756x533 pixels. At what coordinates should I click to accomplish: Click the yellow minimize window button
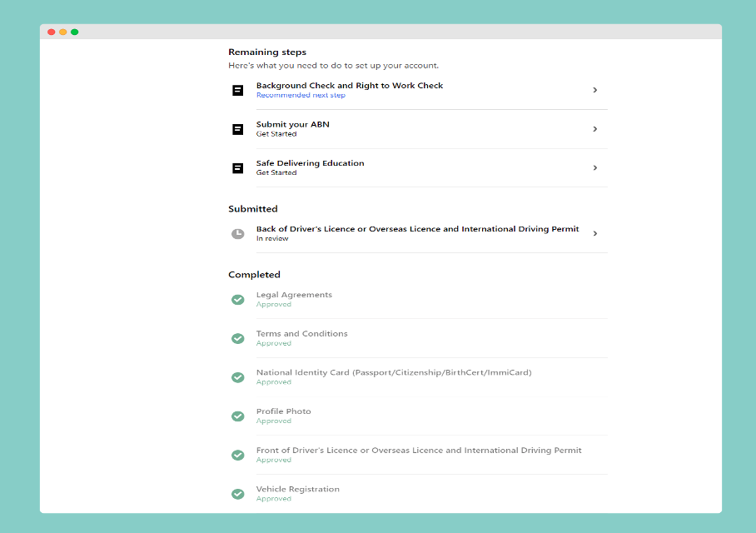point(62,32)
